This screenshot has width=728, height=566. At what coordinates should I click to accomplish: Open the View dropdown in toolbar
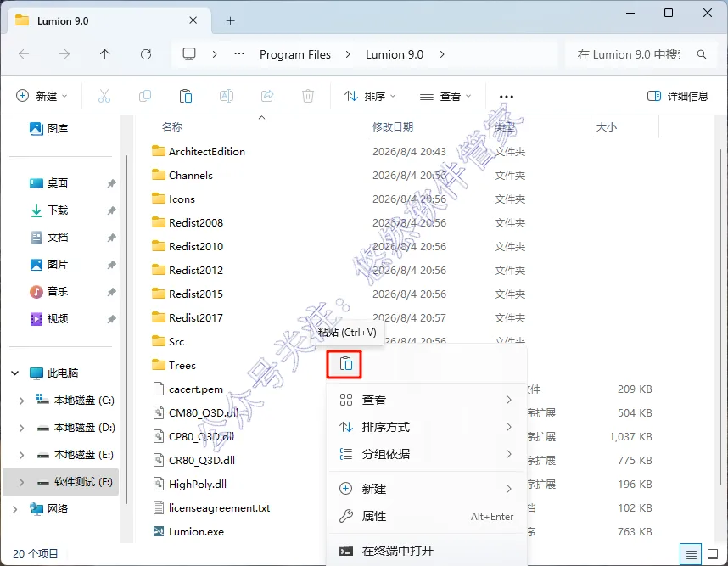445,96
